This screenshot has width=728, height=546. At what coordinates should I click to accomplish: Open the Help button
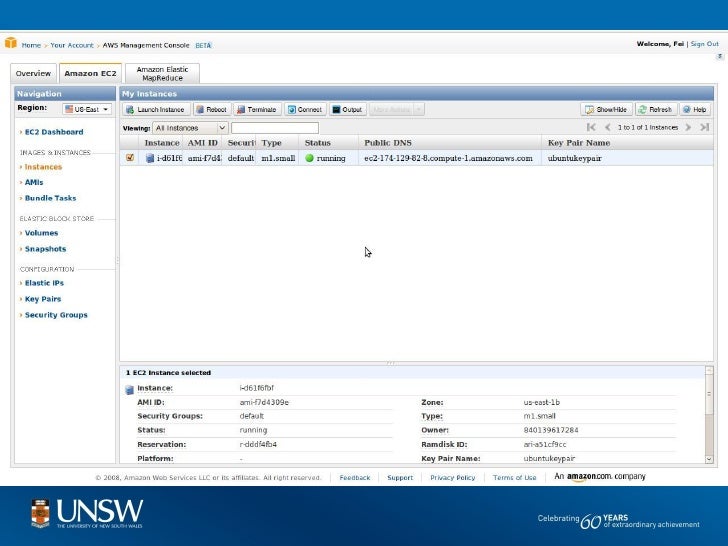pos(695,110)
